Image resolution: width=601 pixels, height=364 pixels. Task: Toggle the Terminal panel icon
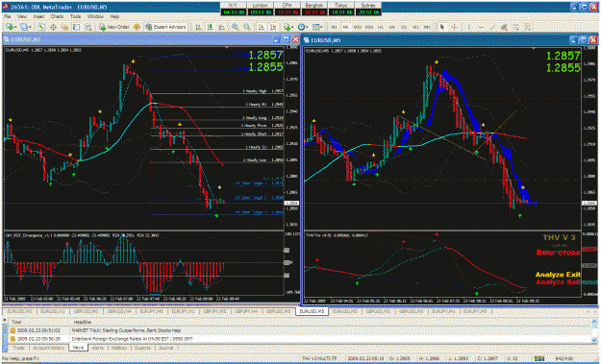pos(76,27)
